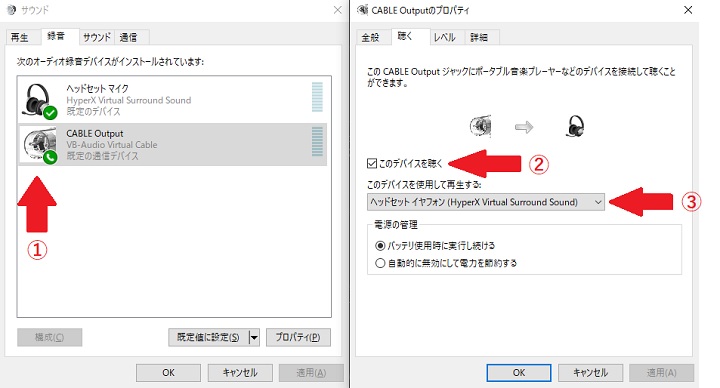Close the CABLE Output properties window

point(688,10)
